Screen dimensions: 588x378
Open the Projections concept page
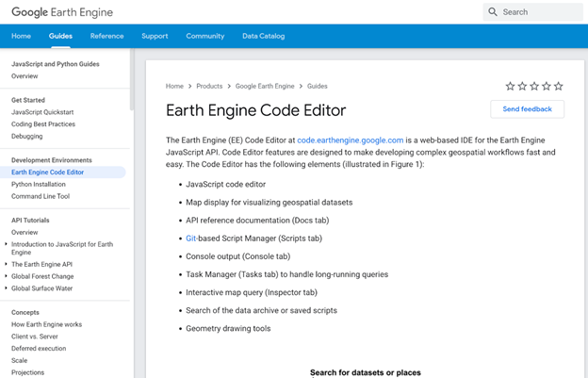click(x=27, y=372)
